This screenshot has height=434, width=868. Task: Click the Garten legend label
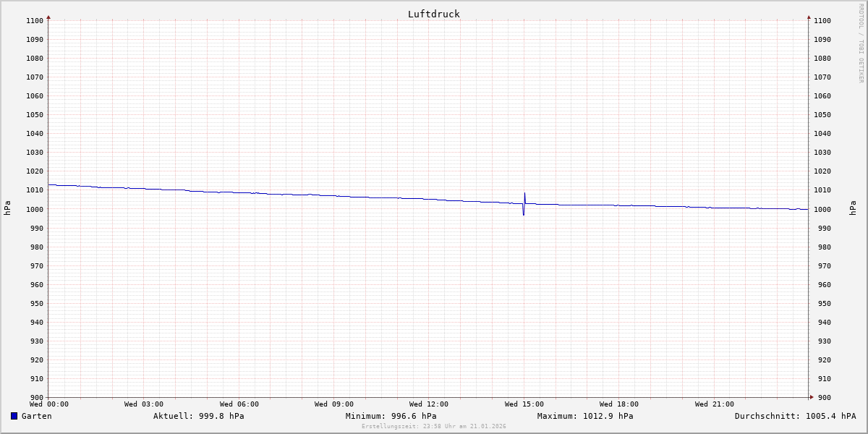click(36, 416)
